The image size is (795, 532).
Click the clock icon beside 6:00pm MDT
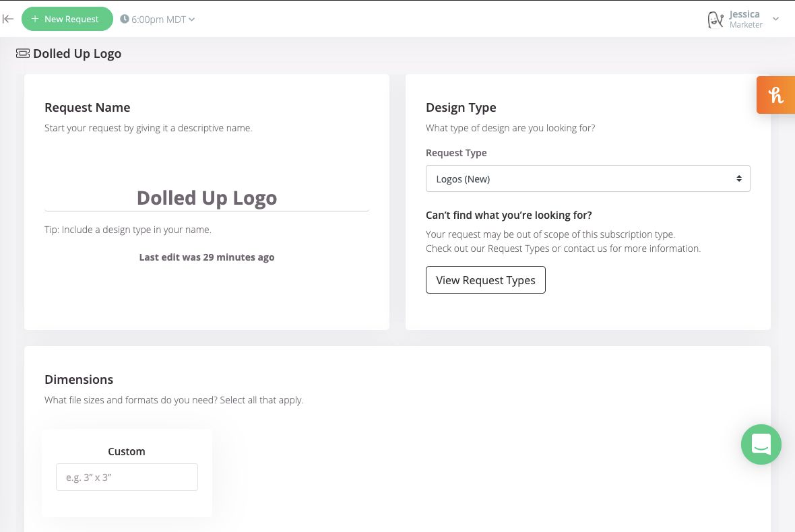pos(124,19)
